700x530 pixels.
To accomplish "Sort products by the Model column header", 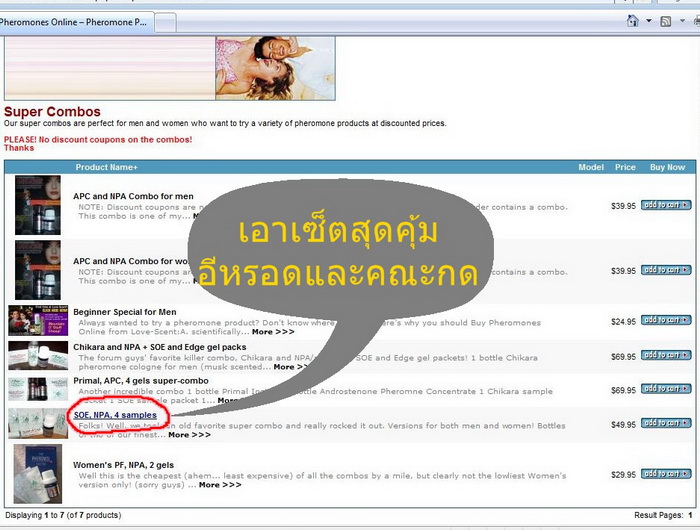I will click(x=591, y=167).
